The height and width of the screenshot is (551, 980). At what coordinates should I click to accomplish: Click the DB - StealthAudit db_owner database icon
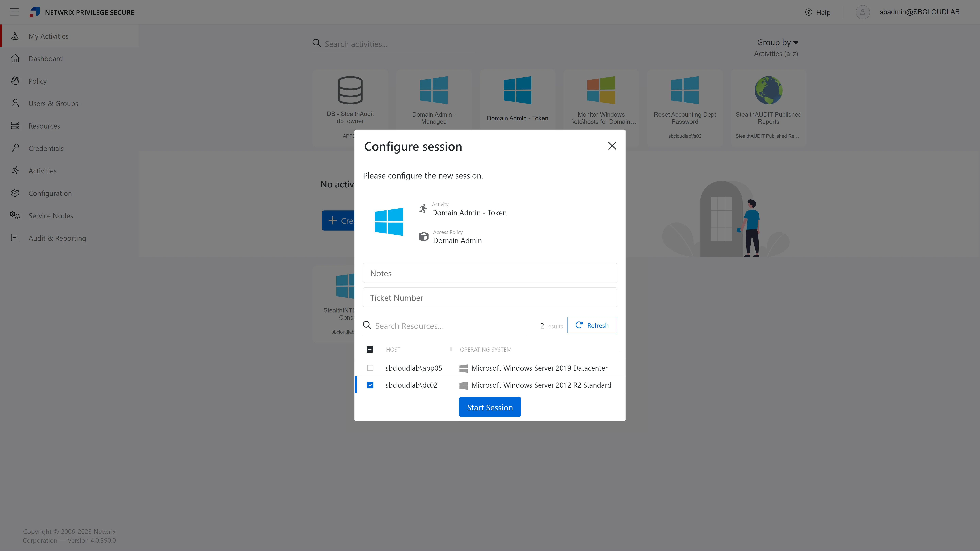click(350, 90)
